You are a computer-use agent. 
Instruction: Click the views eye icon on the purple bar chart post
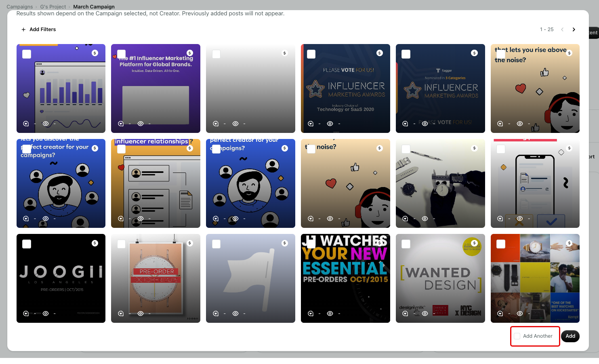pyautogui.click(x=46, y=124)
